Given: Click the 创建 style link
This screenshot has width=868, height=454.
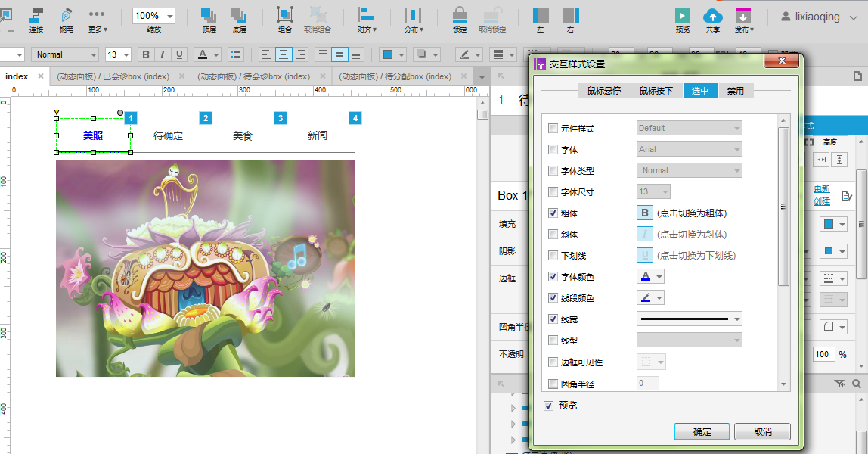Looking at the screenshot, I should 821,201.
